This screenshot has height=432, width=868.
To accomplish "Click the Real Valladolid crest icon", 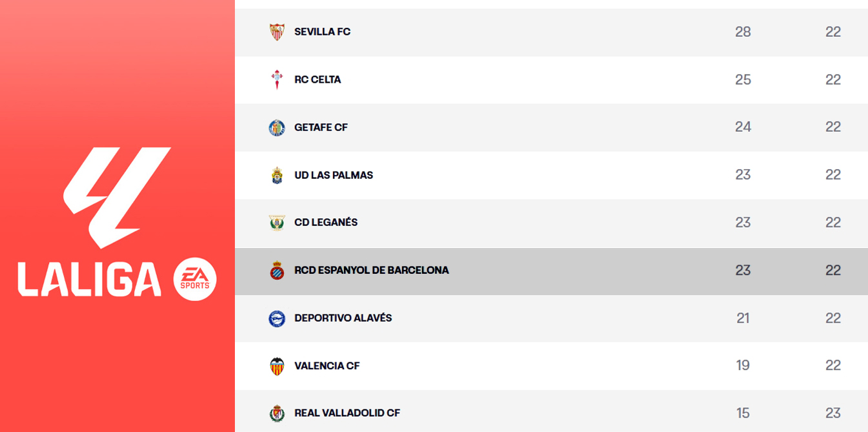I will [x=277, y=413].
